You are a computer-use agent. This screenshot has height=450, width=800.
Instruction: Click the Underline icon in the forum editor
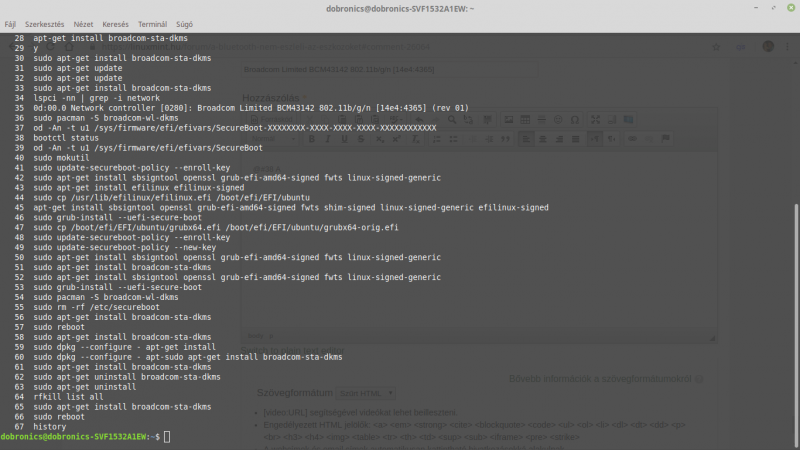(344, 139)
